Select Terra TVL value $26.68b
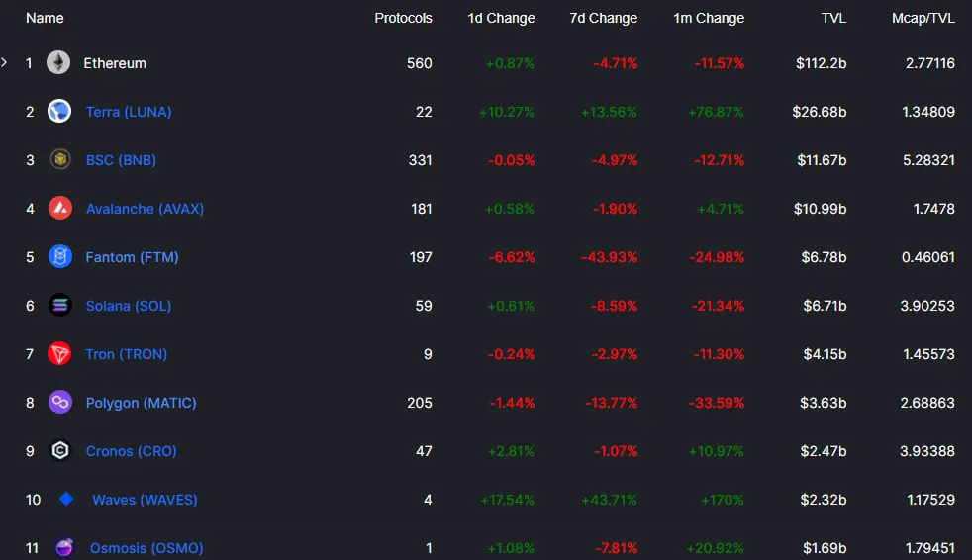Viewport: 972px width, 560px height. (x=819, y=112)
